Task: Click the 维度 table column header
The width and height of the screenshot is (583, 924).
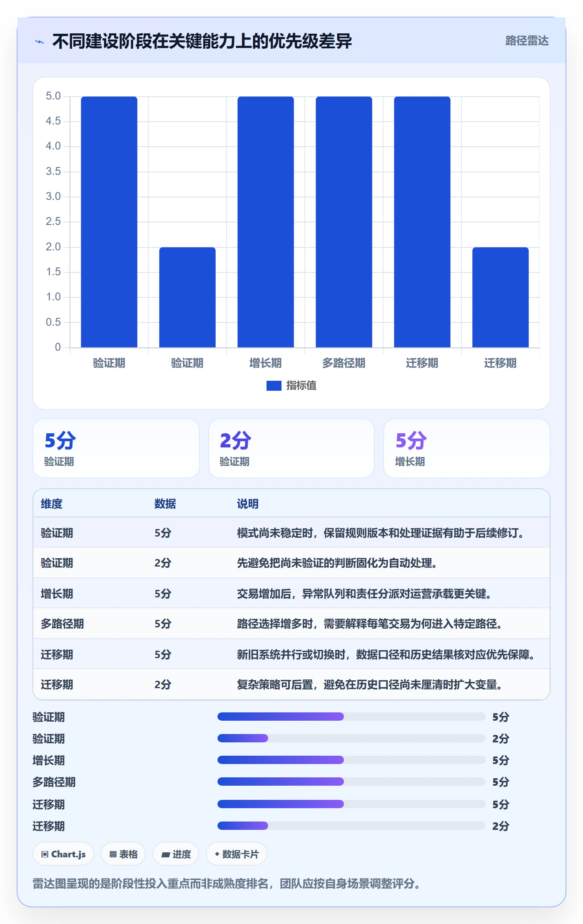Action: tap(52, 504)
